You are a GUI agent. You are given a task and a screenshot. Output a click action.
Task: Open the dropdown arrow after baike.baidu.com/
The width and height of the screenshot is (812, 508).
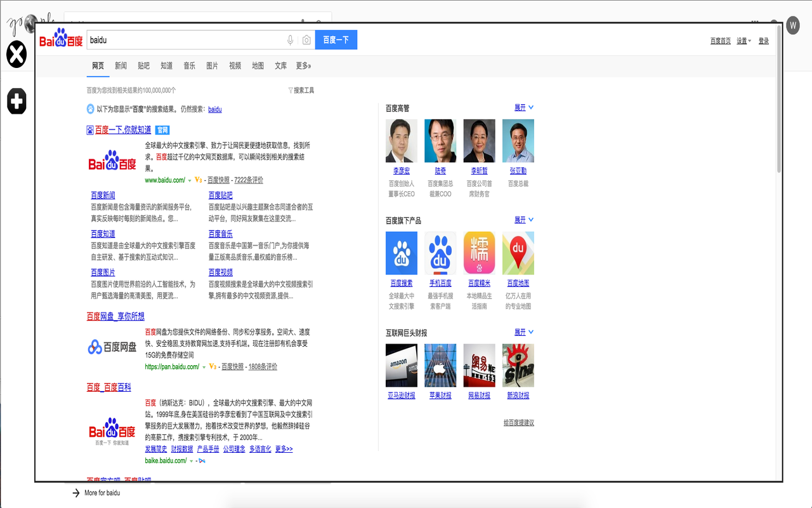coord(191,461)
